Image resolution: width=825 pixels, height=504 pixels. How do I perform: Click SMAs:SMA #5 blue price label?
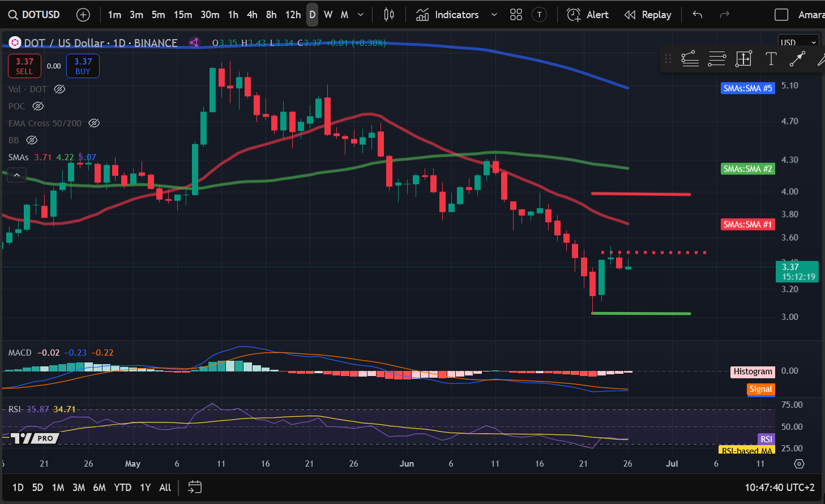click(747, 88)
